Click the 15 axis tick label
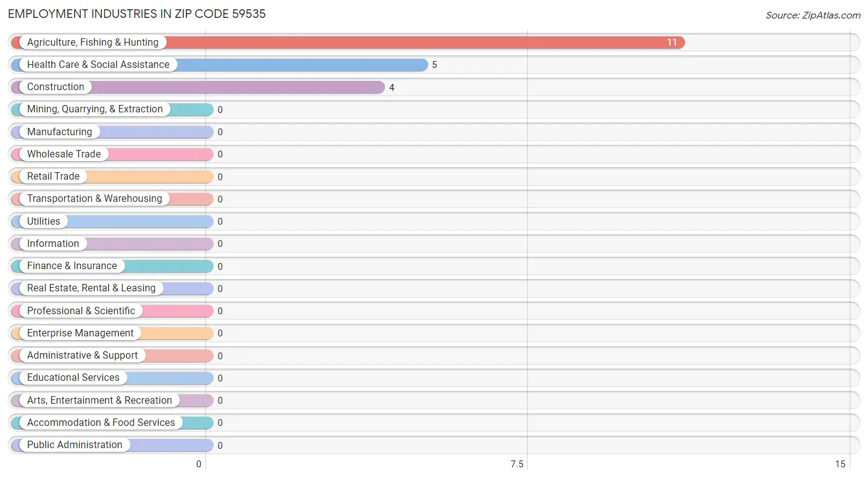The width and height of the screenshot is (868, 479). point(840,464)
